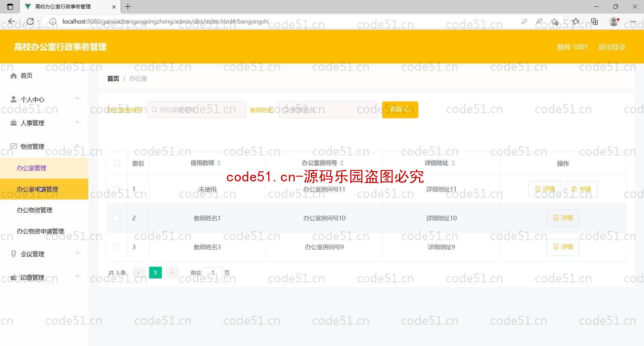644x346 pixels.
Task: Add this page to favorites star
Action: pos(554,21)
